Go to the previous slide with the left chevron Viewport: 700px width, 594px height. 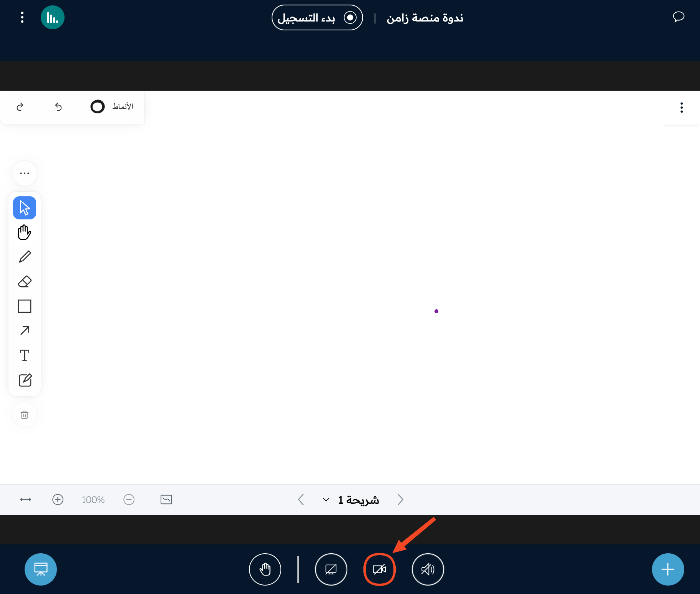(x=301, y=499)
